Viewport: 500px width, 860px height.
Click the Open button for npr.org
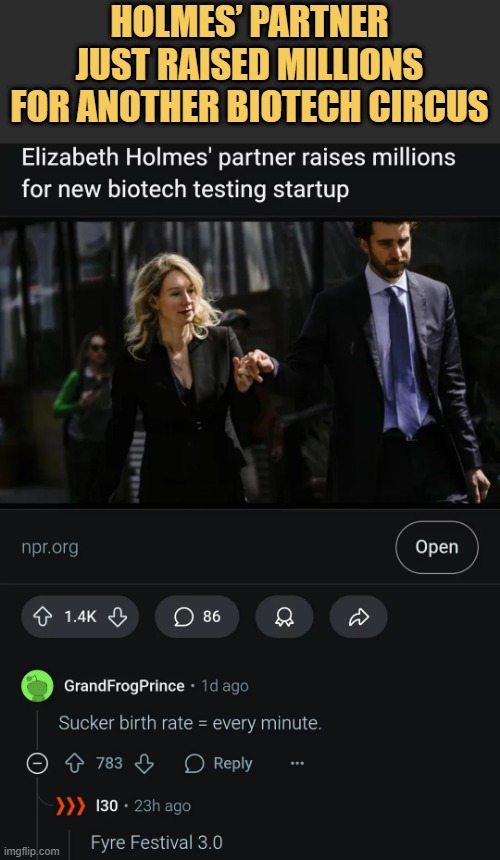tap(436, 547)
